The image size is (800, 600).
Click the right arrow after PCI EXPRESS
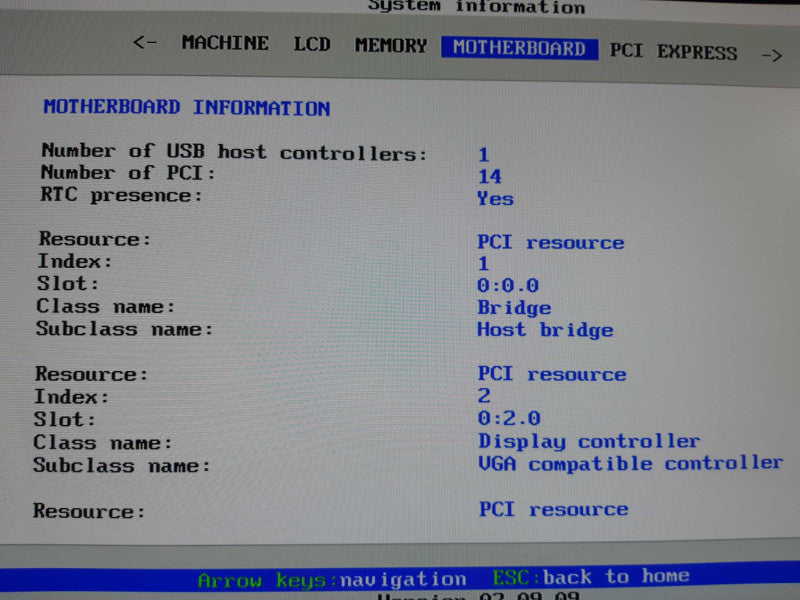coord(771,55)
